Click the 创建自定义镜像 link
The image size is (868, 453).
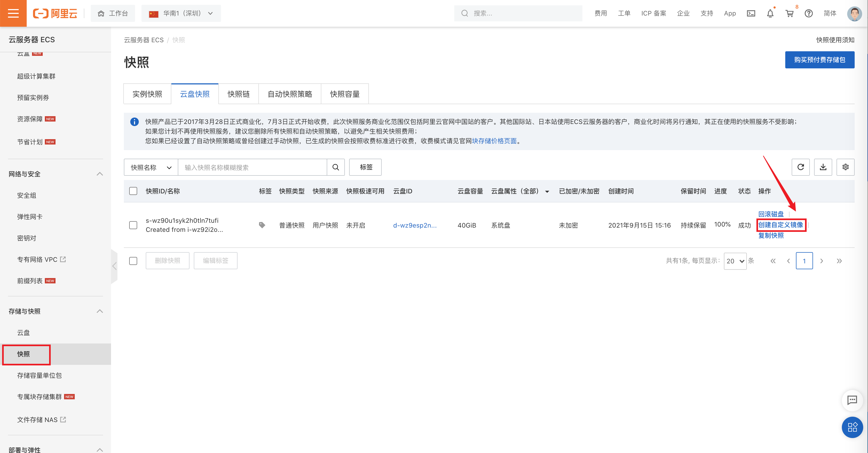(780, 225)
